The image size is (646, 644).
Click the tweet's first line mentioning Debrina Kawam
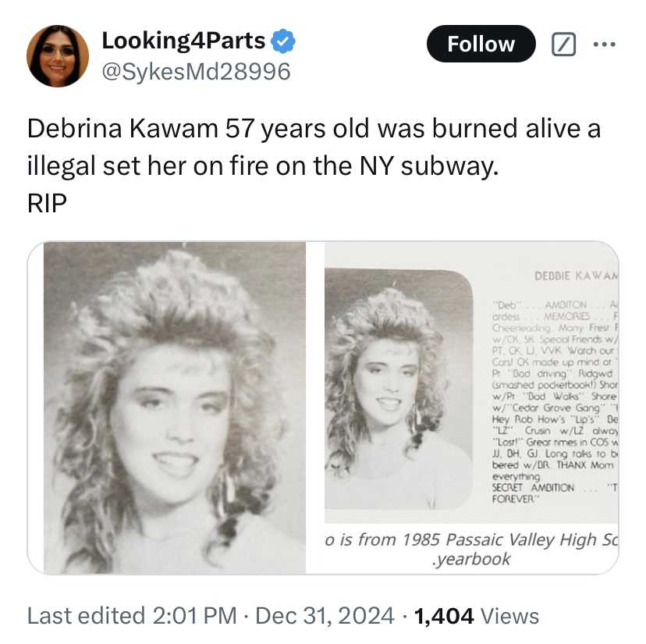point(314,129)
